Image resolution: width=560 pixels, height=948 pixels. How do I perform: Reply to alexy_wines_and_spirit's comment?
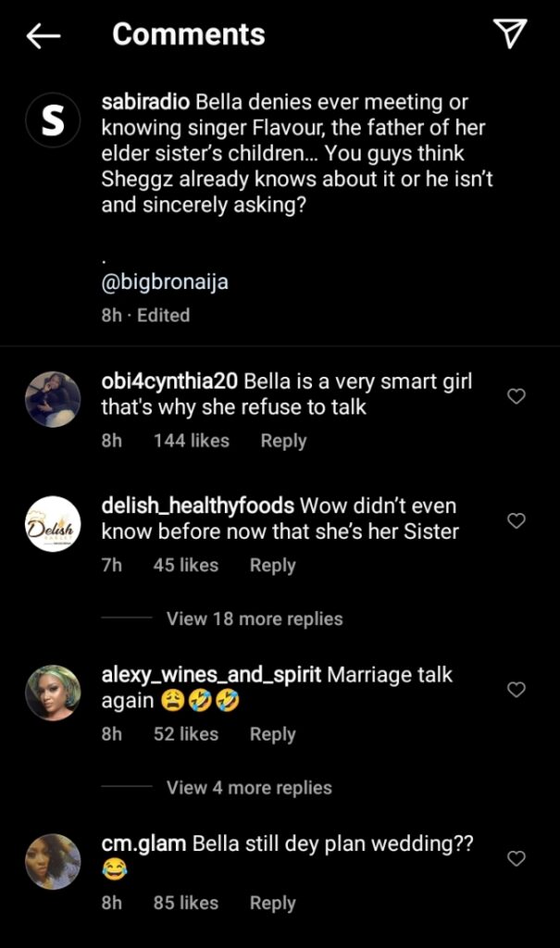[x=272, y=734]
